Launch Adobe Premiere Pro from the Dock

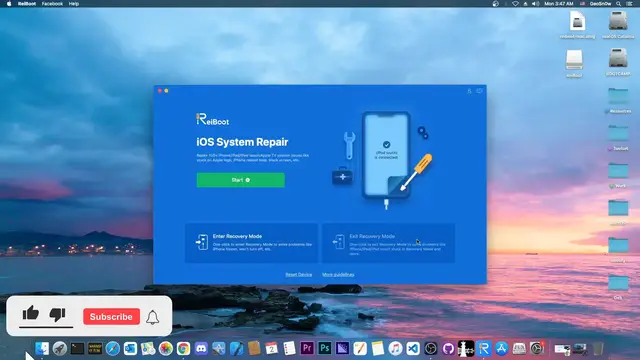[307, 349]
